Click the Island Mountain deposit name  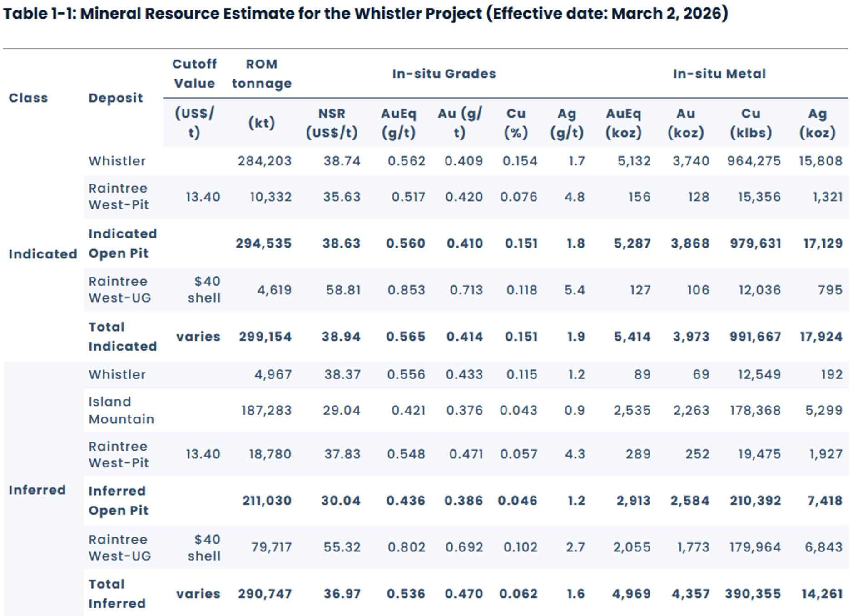(x=121, y=410)
